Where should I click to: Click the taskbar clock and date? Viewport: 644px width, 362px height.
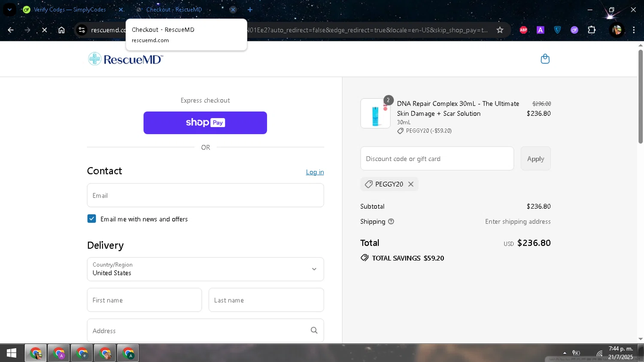[620, 353]
